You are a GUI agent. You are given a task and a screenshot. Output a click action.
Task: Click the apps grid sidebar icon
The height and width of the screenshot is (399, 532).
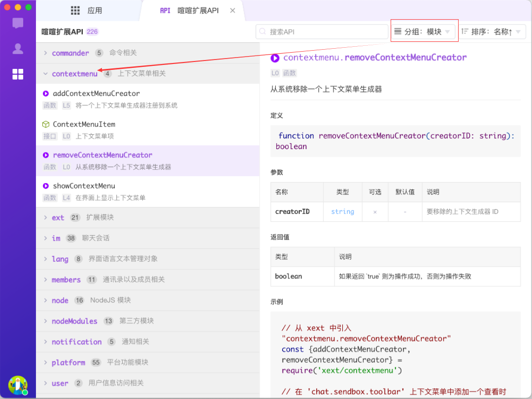tap(18, 74)
